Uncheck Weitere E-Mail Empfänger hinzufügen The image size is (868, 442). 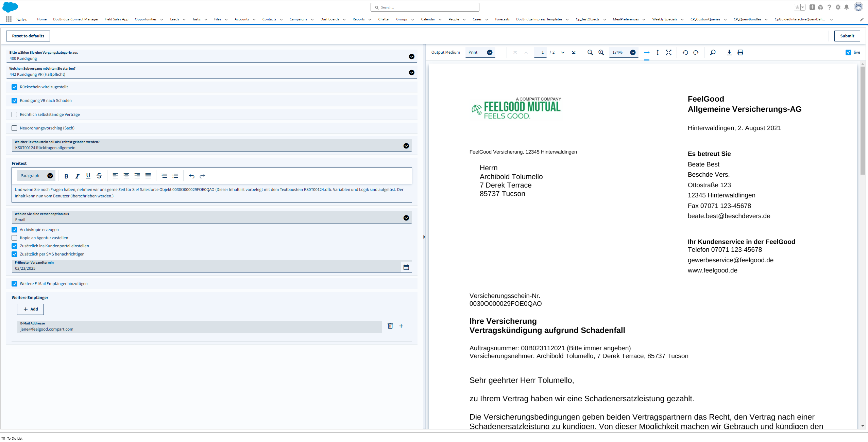pyautogui.click(x=14, y=284)
